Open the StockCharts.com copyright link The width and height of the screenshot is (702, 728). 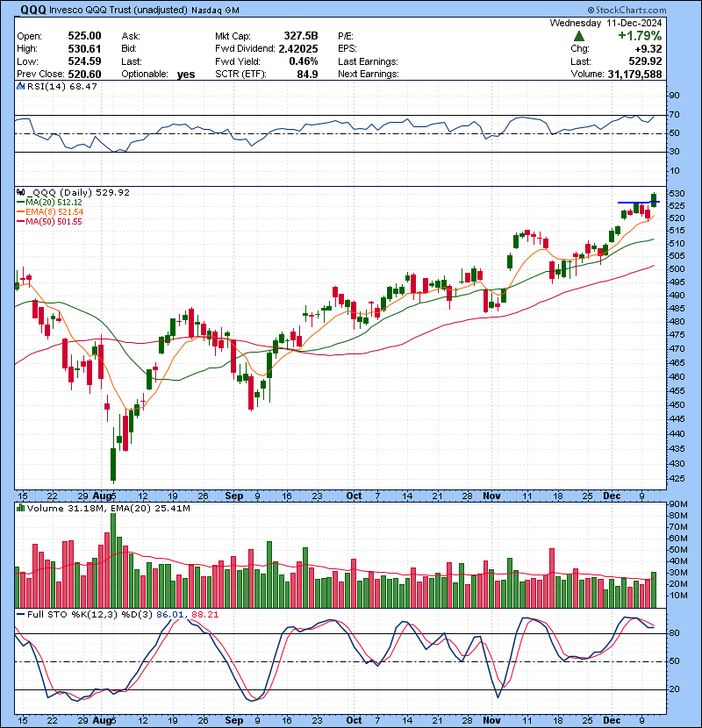click(627, 10)
